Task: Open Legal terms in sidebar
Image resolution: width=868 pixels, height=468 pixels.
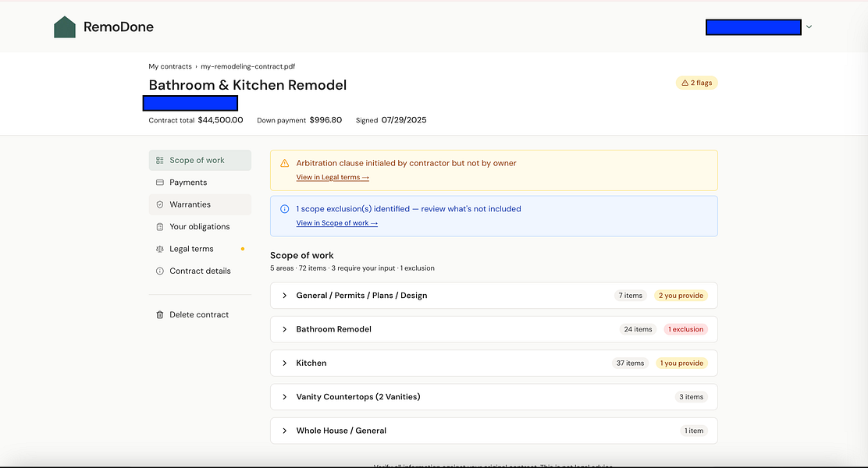Action: (200, 248)
